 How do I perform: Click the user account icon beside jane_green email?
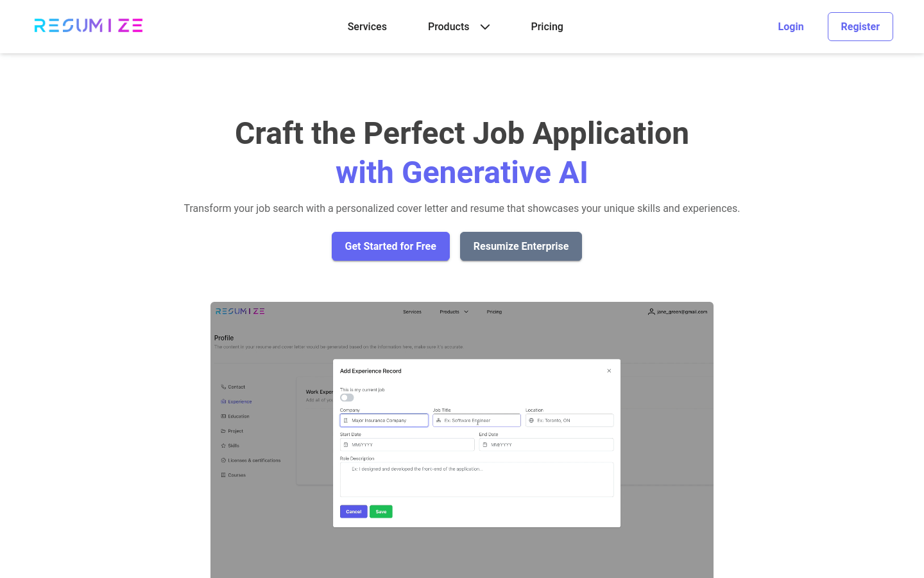651,311
